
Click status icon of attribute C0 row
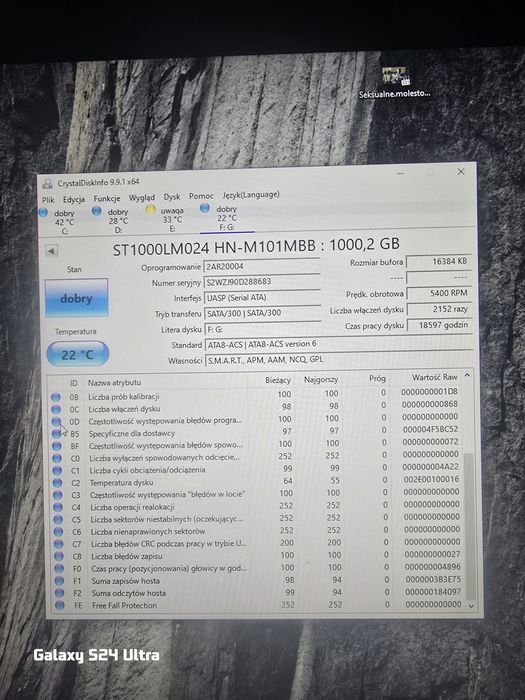click(57, 458)
